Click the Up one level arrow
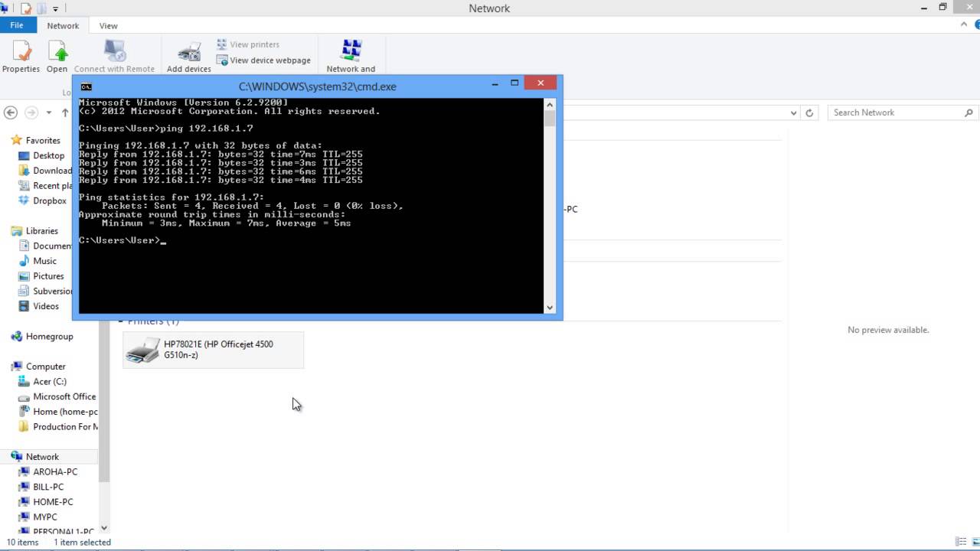Viewport: 980px width, 551px height. point(65,112)
